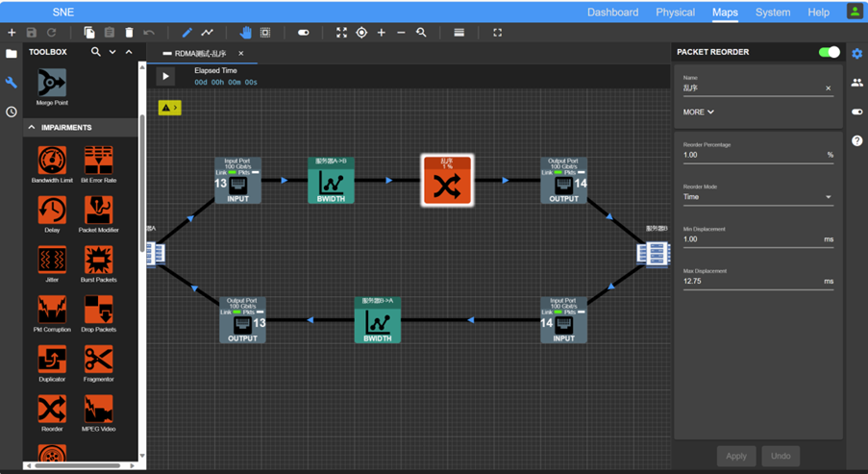Reload the map using refresh icon
Viewport: 868px width, 474px height.
click(52, 33)
